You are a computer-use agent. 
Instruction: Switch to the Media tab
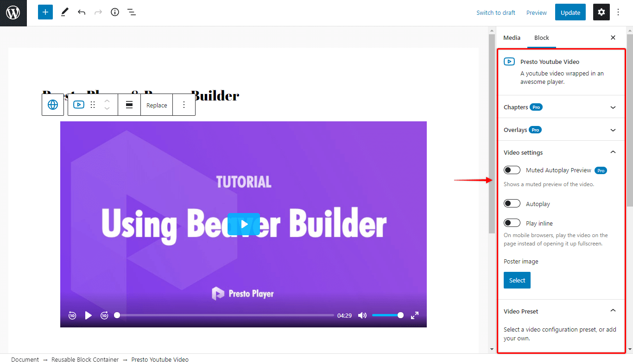[x=512, y=38]
